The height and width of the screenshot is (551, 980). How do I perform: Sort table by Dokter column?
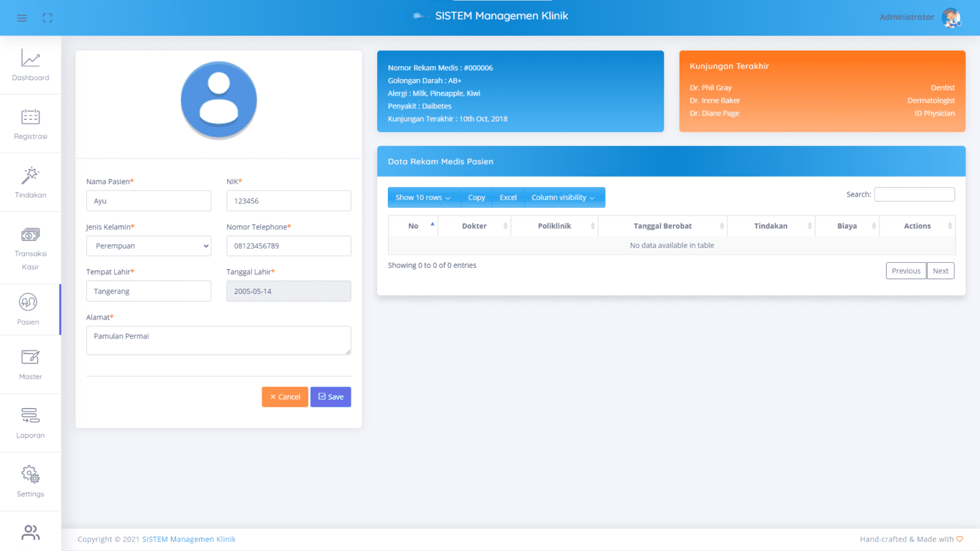tap(474, 226)
